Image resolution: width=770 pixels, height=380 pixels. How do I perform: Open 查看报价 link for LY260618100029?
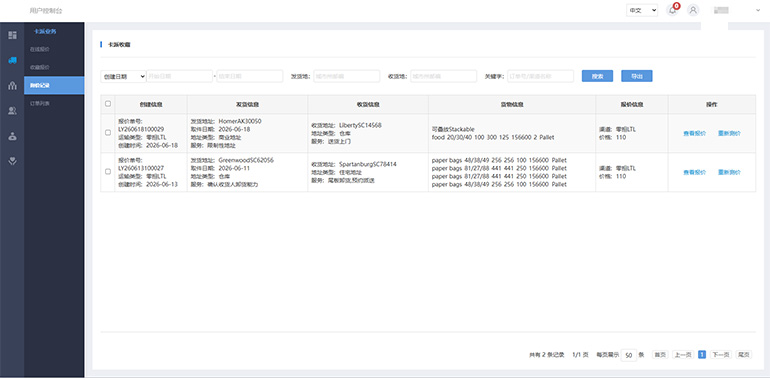(694, 134)
